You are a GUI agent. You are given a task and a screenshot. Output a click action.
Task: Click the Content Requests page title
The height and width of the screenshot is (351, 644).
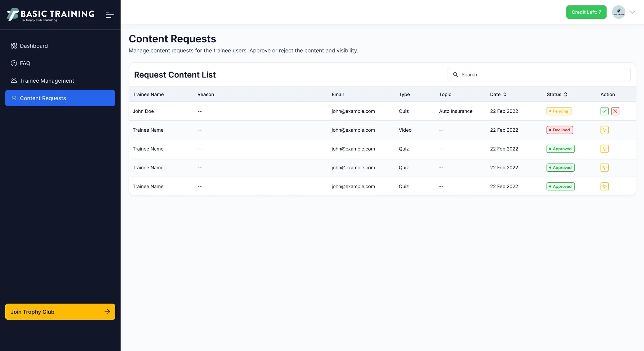(x=173, y=39)
